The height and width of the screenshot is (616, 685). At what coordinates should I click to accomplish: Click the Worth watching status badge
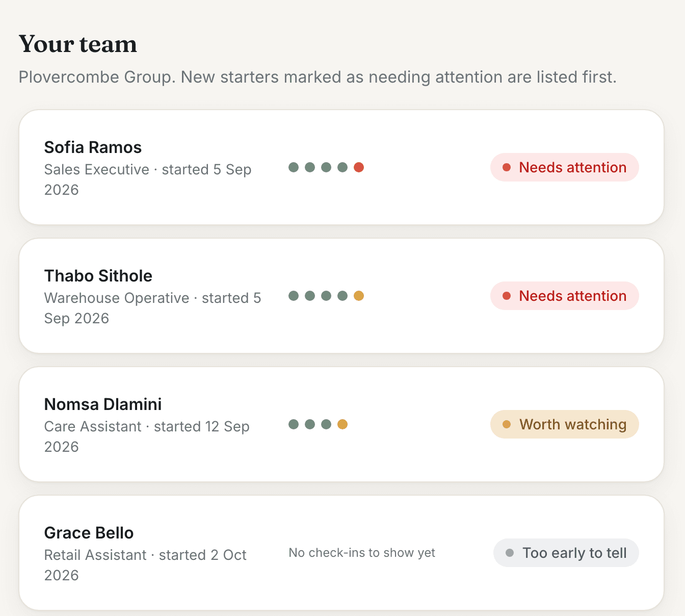[565, 424]
